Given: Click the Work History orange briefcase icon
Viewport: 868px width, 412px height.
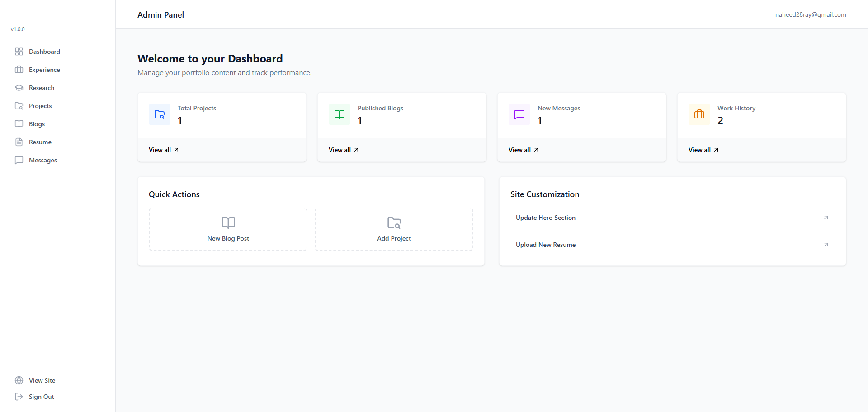Looking at the screenshot, I should (699, 114).
